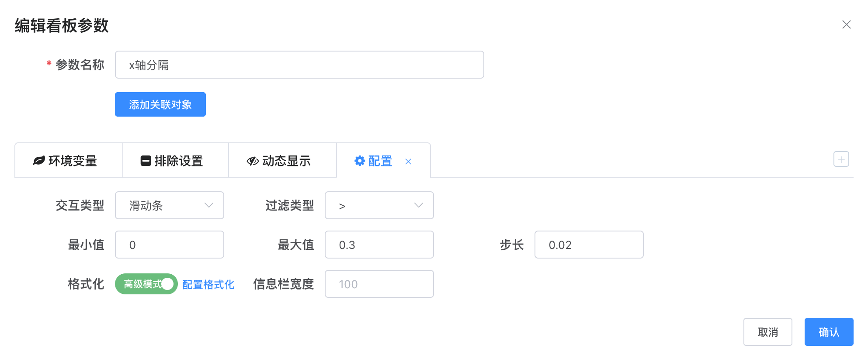
Task: Click the minus-square icon on 排除设置 tab
Action: [x=146, y=161]
